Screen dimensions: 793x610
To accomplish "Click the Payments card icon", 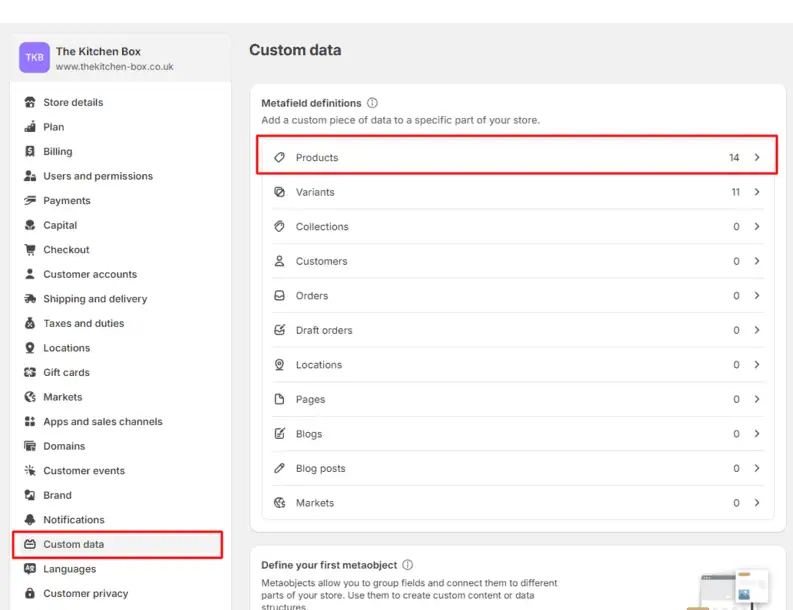I will 30,200.
